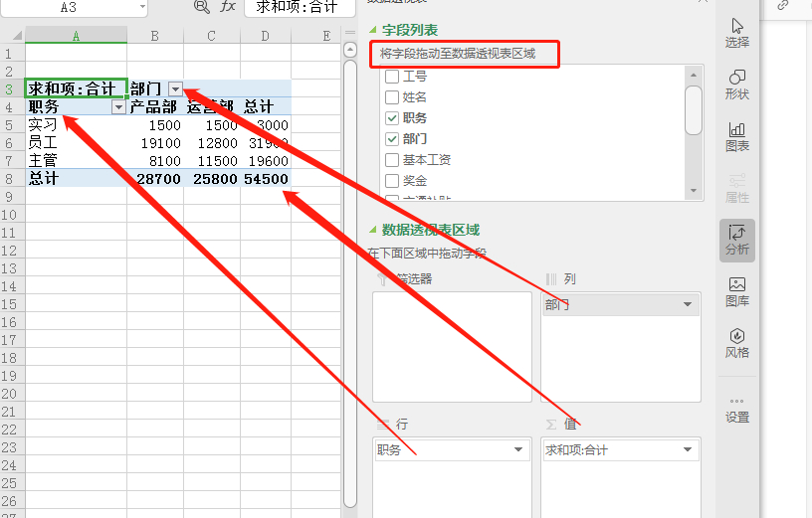Click the empty 筛选器 filter area box
The width and height of the screenshot is (812, 518).
coord(452,347)
